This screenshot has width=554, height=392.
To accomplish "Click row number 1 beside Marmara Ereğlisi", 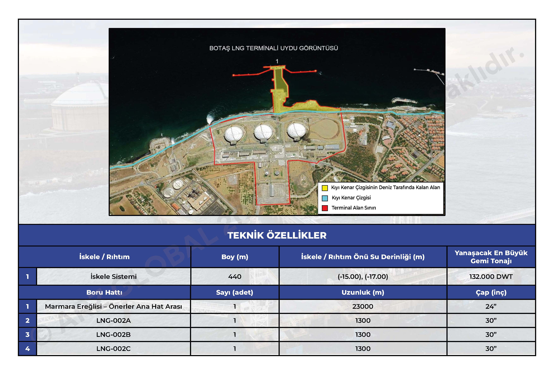I will [x=27, y=307].
